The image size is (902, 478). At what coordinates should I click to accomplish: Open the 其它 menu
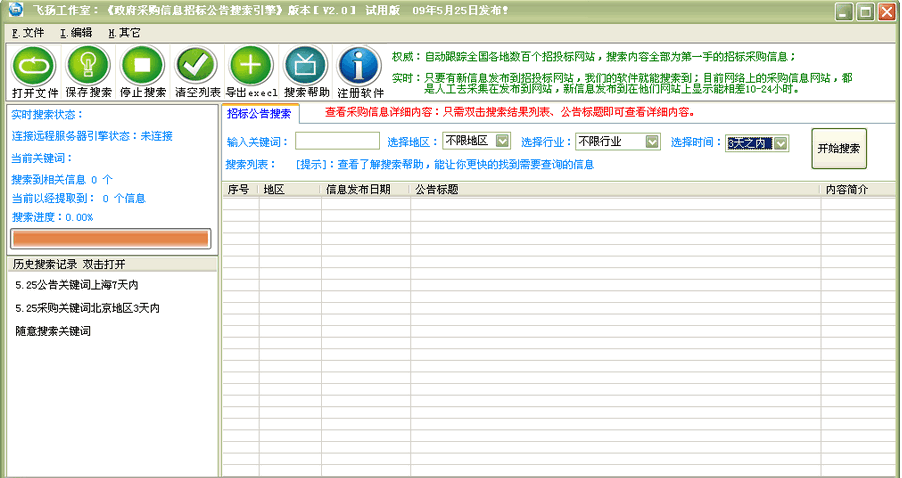click(x=124, y=33)
